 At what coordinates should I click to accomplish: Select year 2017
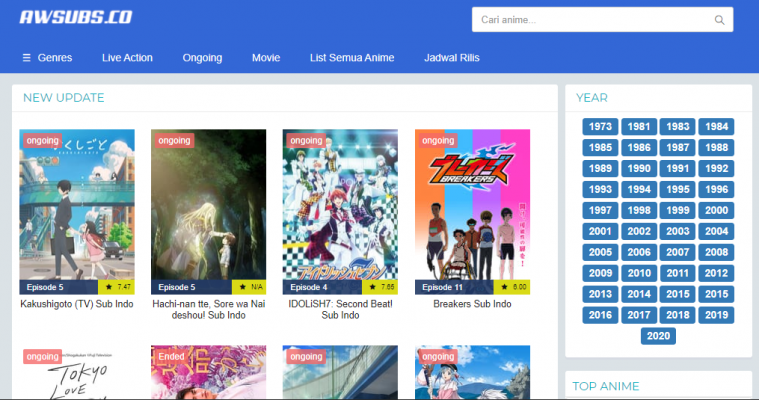(x=639, y=315)
